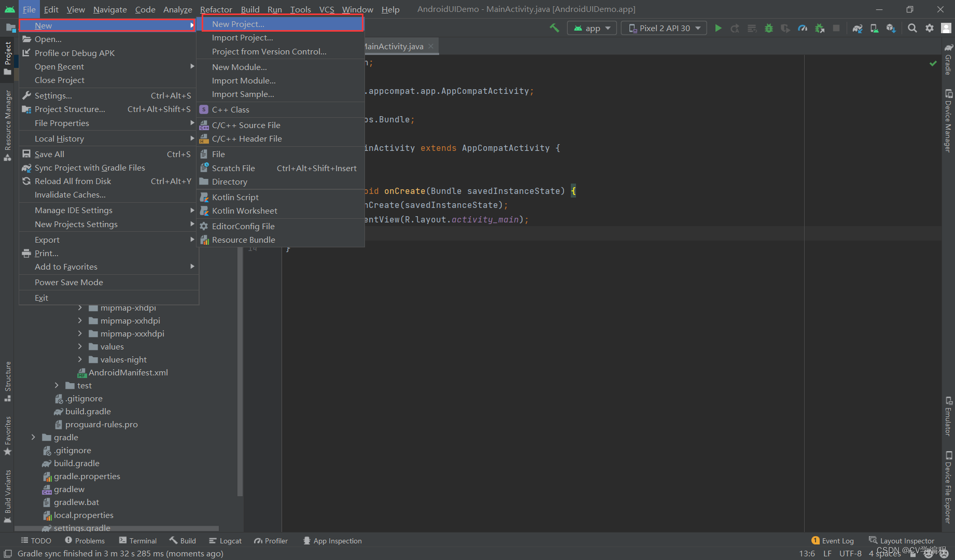
Task: Expand the mipmap-xxhdpi folder
Action: point(80,320)
